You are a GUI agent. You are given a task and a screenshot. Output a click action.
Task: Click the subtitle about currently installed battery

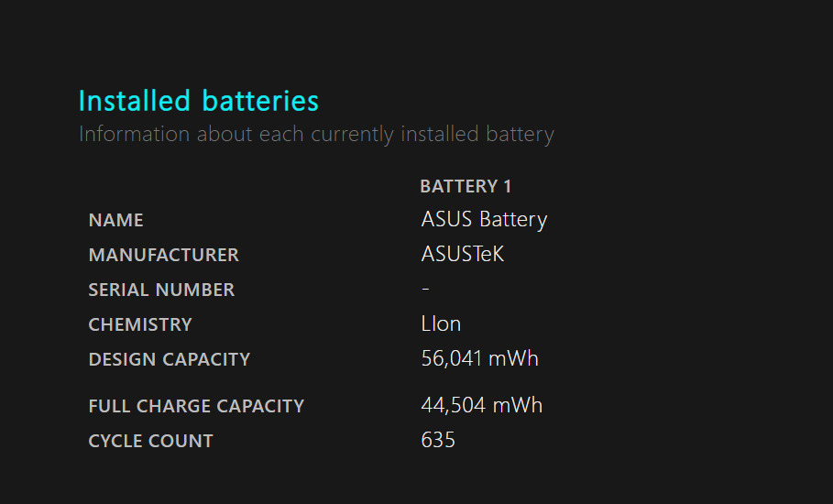[316, 135]
